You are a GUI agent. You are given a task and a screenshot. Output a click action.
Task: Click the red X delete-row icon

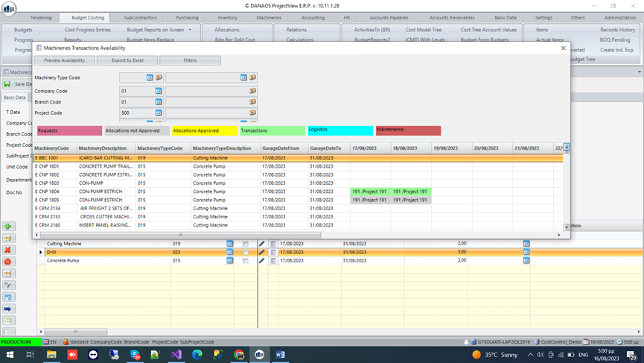(7, 250)
